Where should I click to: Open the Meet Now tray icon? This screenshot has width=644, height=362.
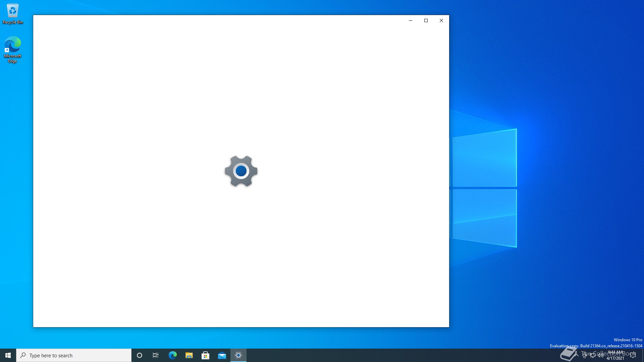coord(585,355)
